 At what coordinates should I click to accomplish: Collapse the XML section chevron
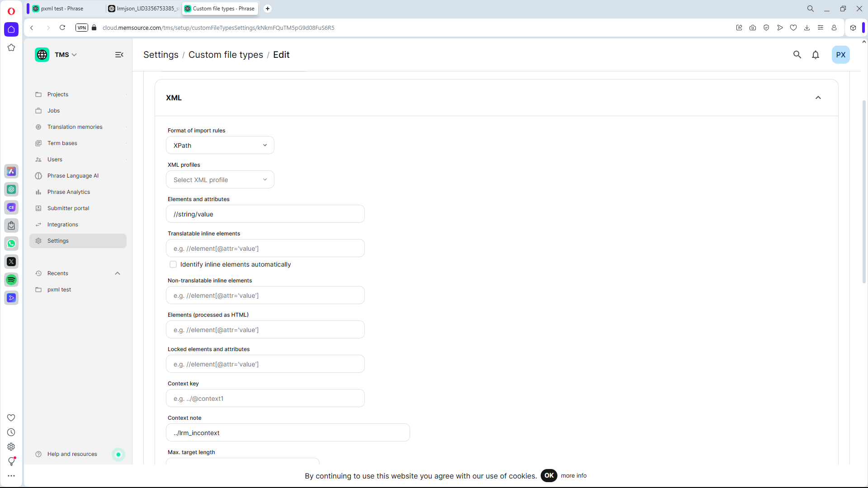[x=818, y=98]
